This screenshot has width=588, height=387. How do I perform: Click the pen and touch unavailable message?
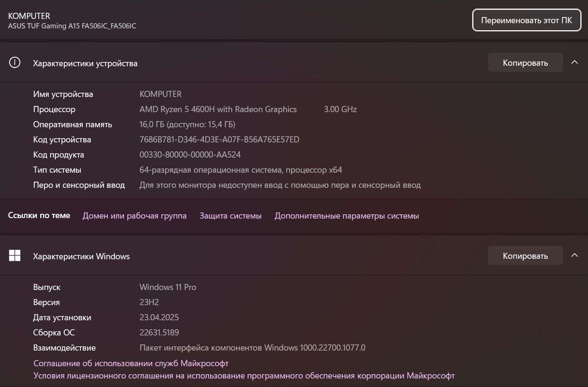(x=280, y=185)
